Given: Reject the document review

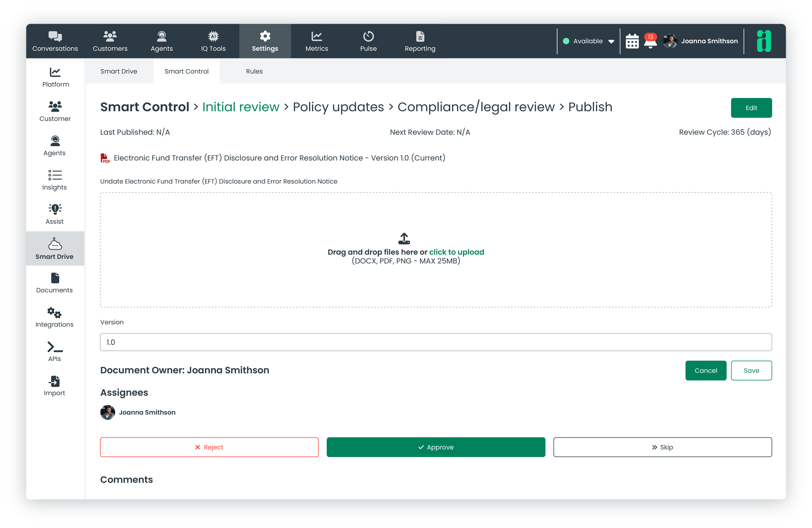Looking at the screenshot, I should 209,447.
